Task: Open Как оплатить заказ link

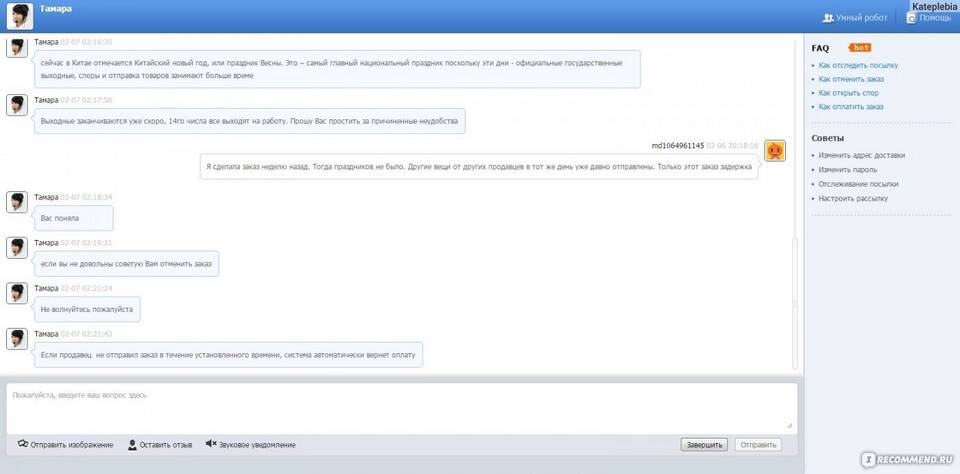Action: 851,107
